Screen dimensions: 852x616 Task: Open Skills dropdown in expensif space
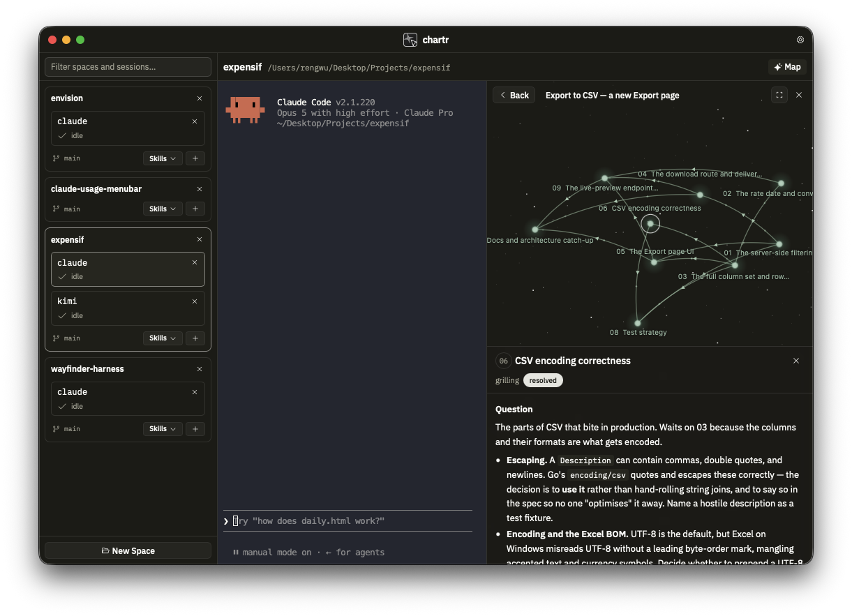pos(163,338)
